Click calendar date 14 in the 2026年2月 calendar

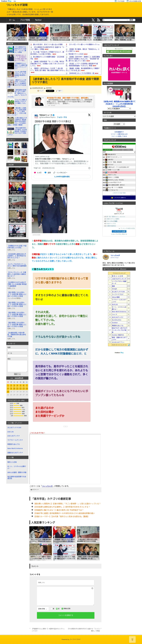pos(27,389)
